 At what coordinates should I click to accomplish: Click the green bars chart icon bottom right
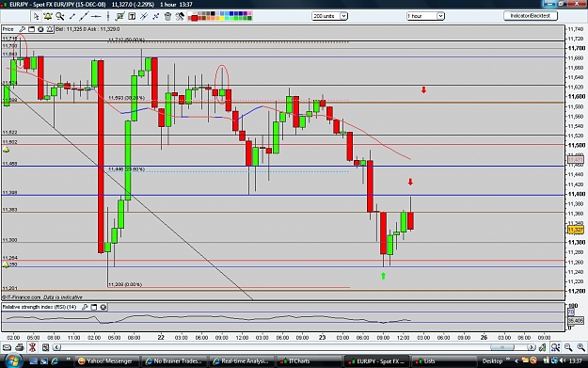[542, 347]
